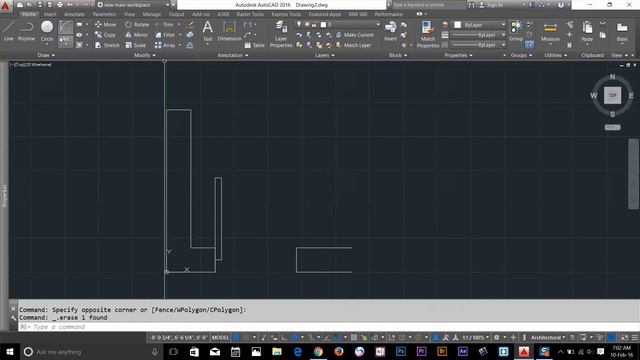The image size is (640, 360).
Task: Expand the Properties panel
Action: pyautogui.click(x=458, y=55)
